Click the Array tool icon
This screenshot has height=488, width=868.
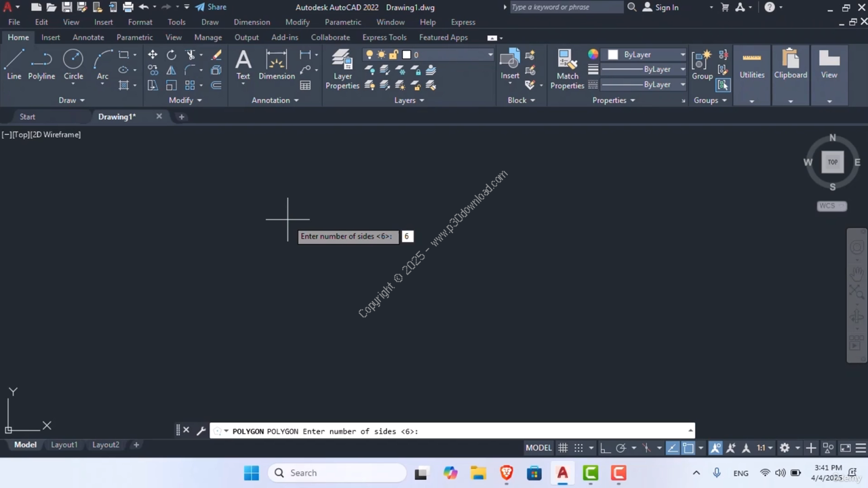191,85
